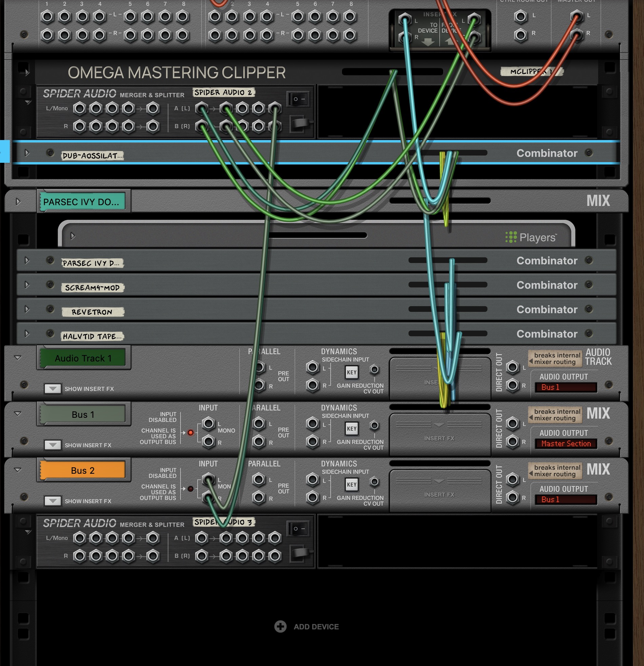
Task: Toggle KEY button on Bus 1 dynamics
Action: [351, 429]
